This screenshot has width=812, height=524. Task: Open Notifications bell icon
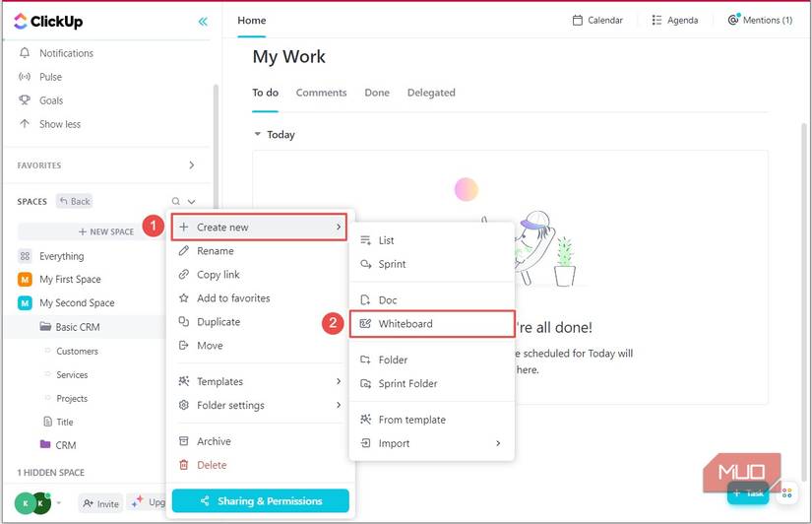tap(25, 53)
